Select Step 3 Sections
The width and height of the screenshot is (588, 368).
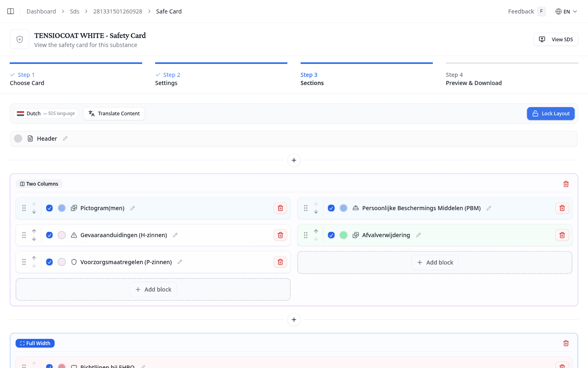(367, 75)
